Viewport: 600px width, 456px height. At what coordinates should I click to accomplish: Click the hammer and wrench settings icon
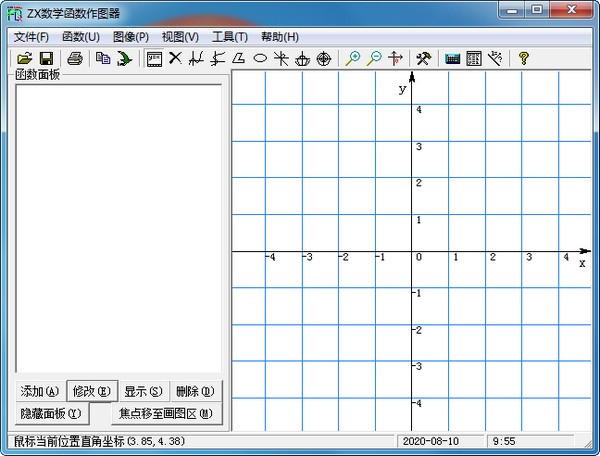(x=423, y=59)
